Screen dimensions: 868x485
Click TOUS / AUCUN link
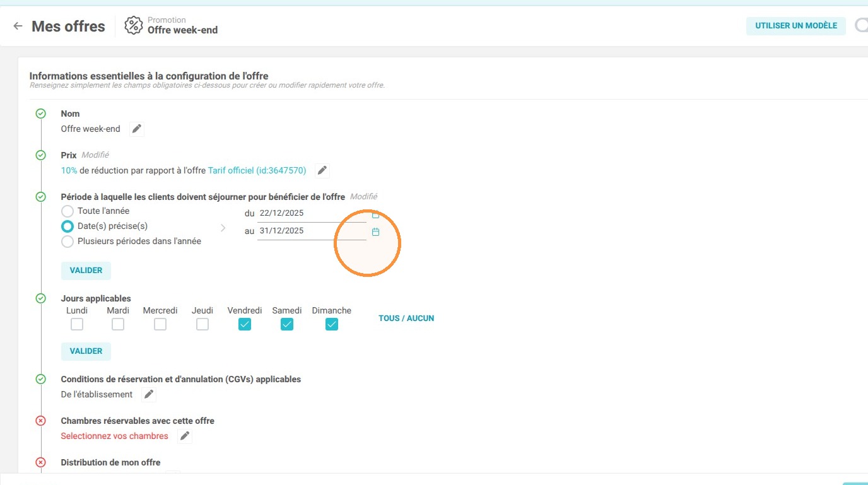[406, 318]
